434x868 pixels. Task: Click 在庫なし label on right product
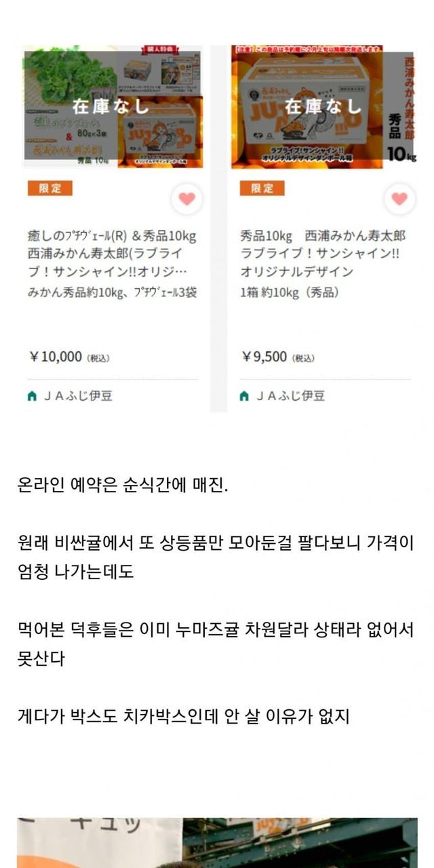[323, 106]
